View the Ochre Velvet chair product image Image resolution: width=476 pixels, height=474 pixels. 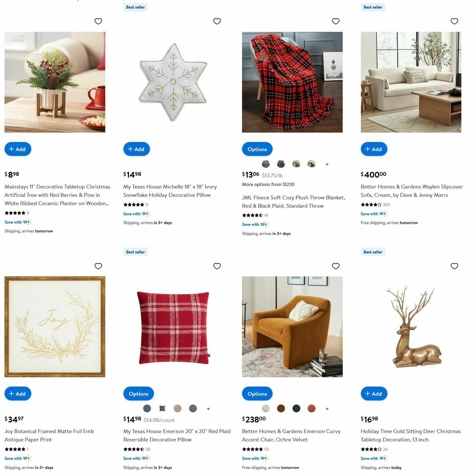tap(292, 327)
